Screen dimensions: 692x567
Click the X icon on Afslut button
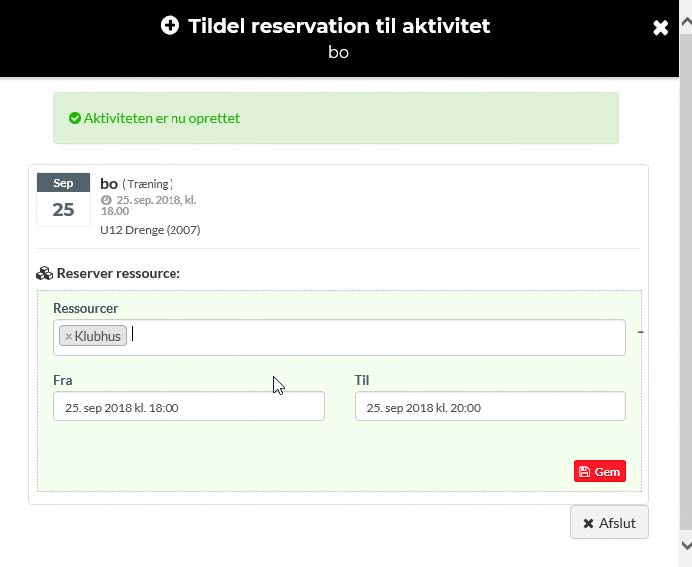point(588,524)
